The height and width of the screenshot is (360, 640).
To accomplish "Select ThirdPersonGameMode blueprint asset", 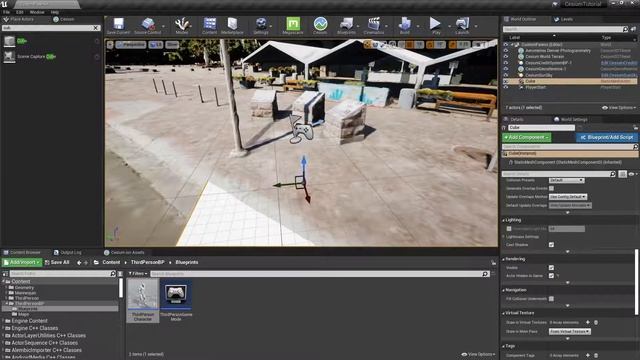I will click(176, 300).
